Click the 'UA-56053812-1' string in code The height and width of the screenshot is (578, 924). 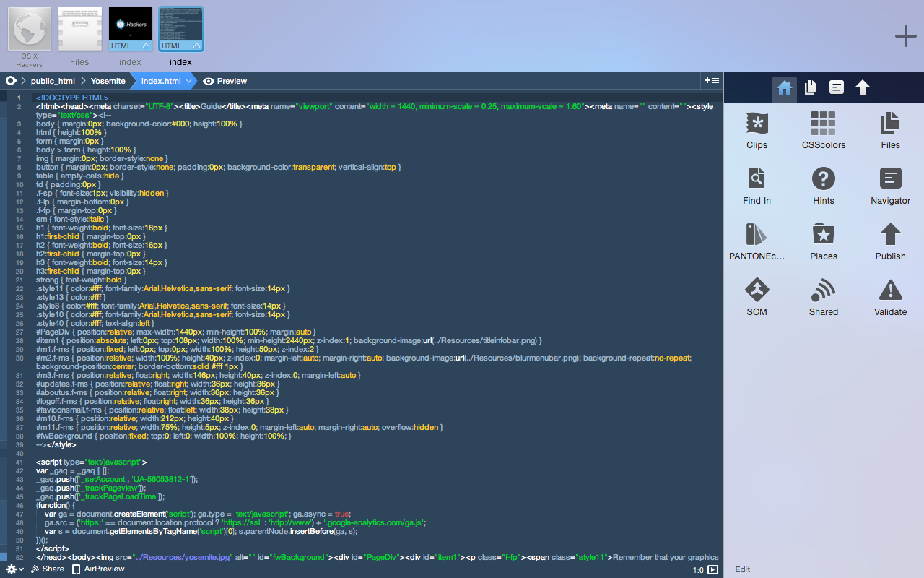tap(162, 479)
